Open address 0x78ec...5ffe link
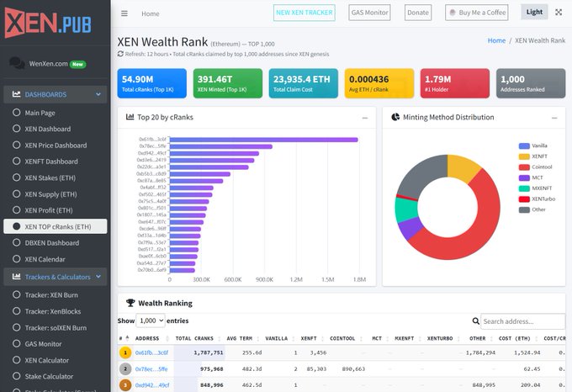Screen dimensions: 572x392 coord(151,368)
